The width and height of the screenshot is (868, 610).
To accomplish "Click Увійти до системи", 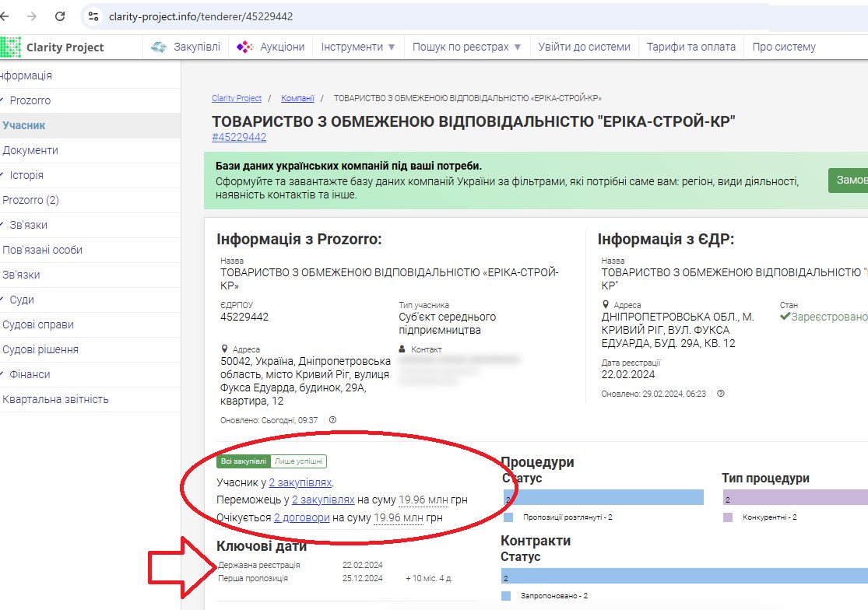I will click(584, 47).
